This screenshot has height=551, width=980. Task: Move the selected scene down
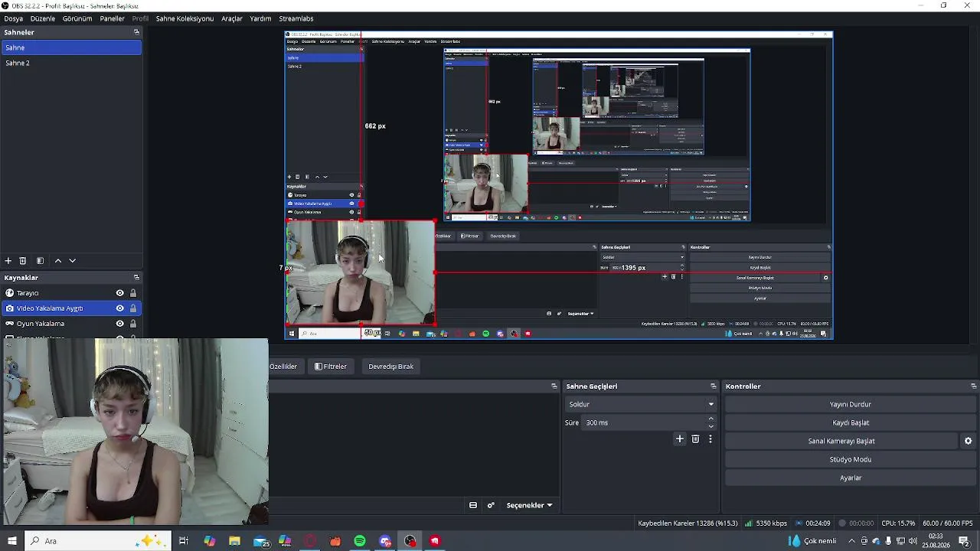pos(73,261)
